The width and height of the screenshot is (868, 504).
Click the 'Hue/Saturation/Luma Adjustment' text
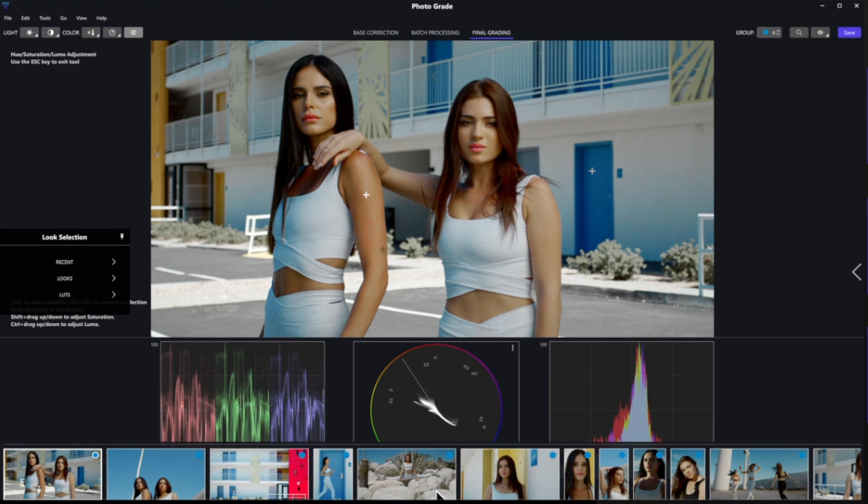pos(53,55)
